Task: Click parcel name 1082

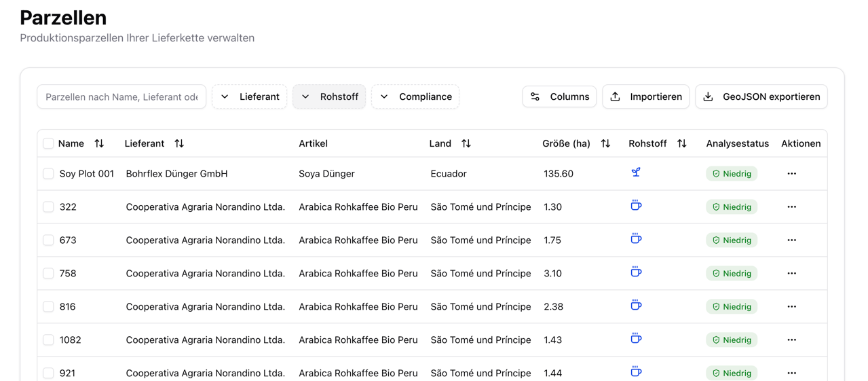Action: [71, 340]
